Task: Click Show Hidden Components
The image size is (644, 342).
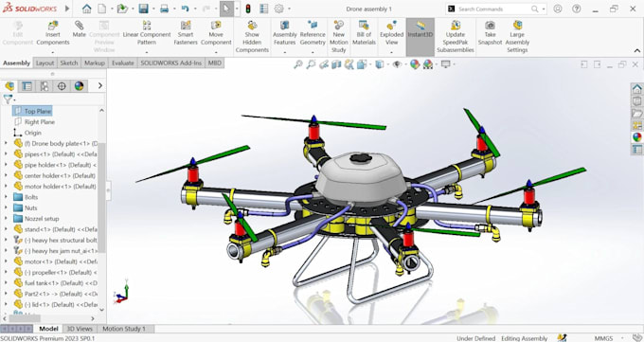Action: coord(252,37)
